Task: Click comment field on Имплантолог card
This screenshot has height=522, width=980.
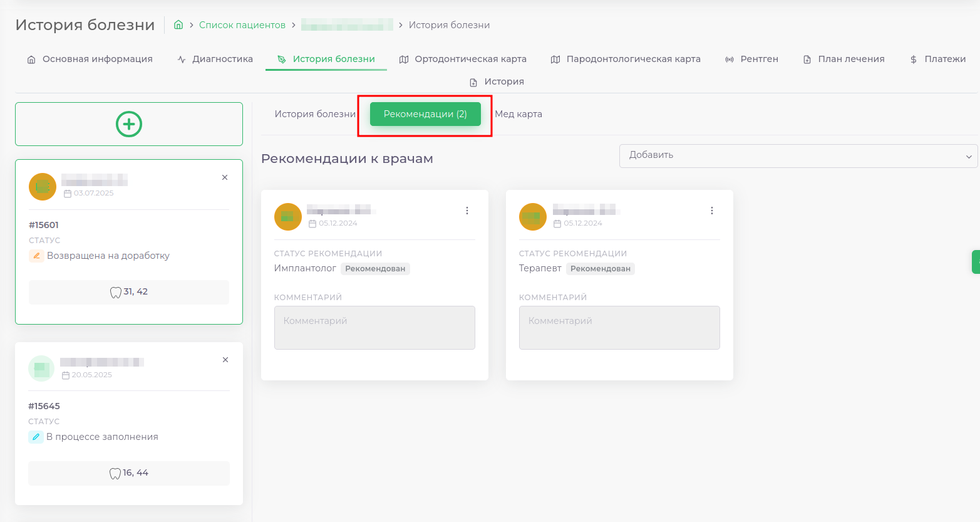Action: coord(374,328)
